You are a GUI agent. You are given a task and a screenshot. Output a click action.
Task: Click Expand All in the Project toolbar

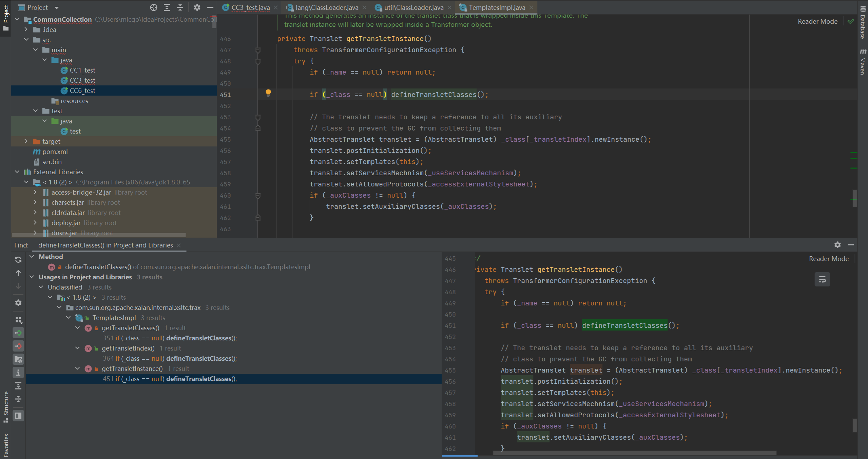point(167,7)
